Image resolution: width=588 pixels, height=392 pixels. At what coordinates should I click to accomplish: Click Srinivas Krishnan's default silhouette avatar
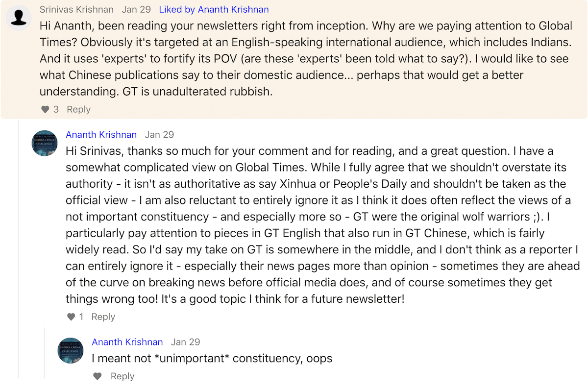click(19, 18)
